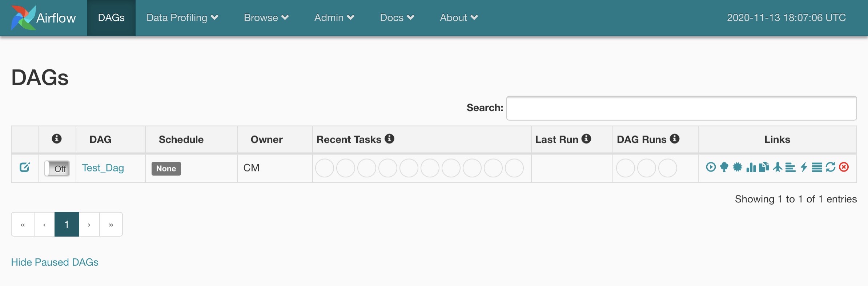Select the DAGs tab in navbar
Viewport: 868px width, 286px height.
click(111, 17)
